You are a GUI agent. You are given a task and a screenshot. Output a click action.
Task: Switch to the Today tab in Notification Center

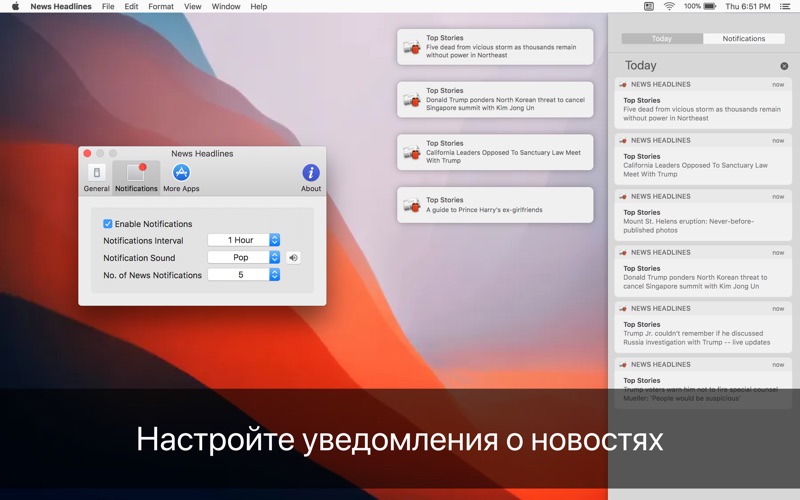click(x=662, y=39)
